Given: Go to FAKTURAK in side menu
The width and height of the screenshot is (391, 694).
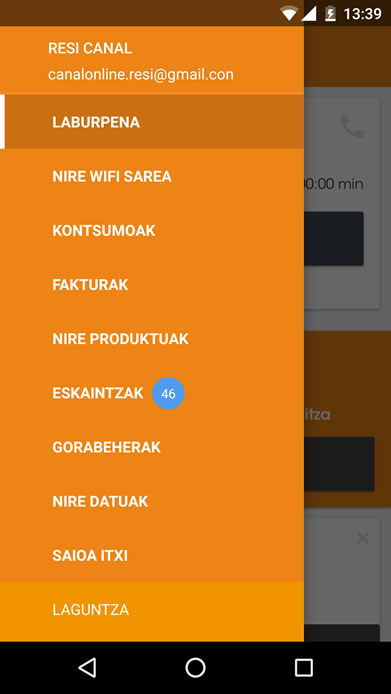Looking at the screenshot, I should [152, 285].
